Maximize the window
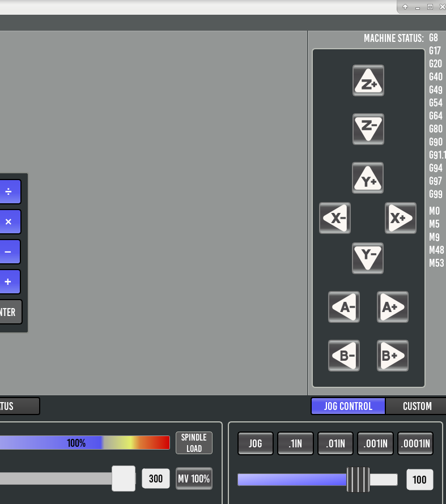446x504 pixels. (430, 7)
